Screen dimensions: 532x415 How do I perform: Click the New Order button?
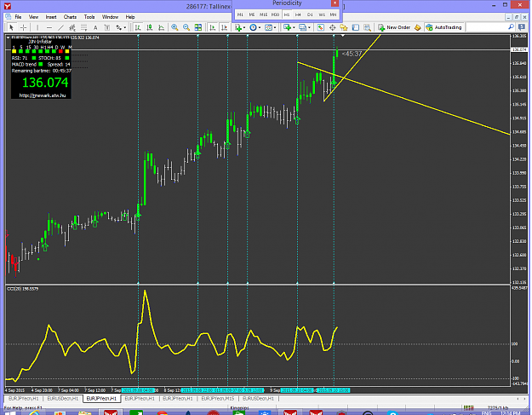pos(394,27)
